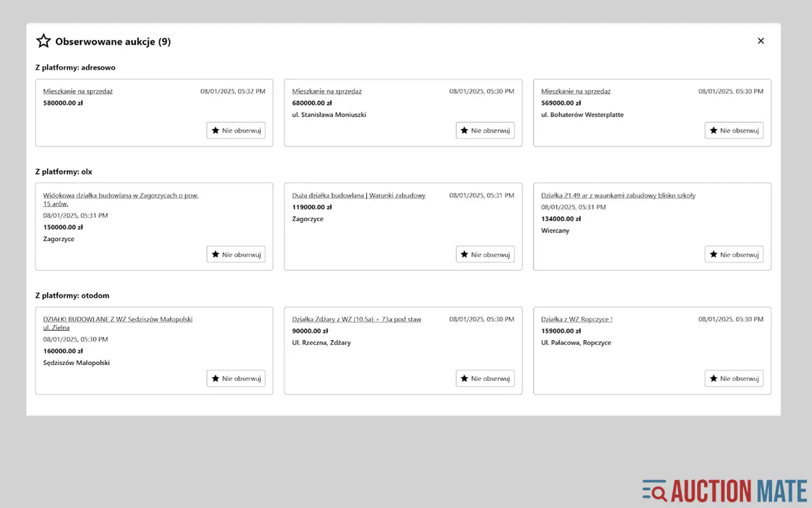Close the Obserwowane aukcje dialog

pyautogui.click(x=761, y=41)
